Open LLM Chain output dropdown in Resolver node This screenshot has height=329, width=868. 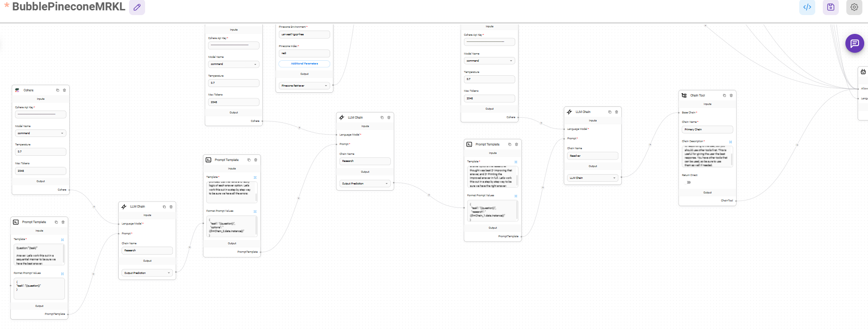click(592, 178)
